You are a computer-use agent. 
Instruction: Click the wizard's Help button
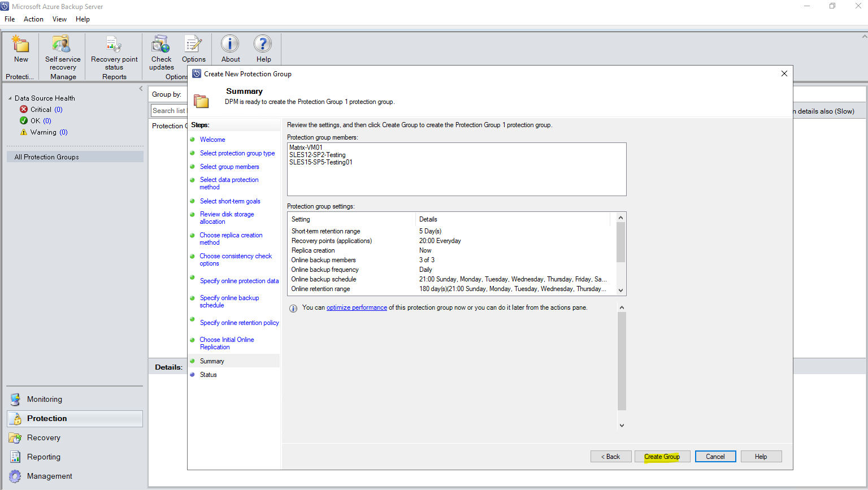[x=761, y=457]
